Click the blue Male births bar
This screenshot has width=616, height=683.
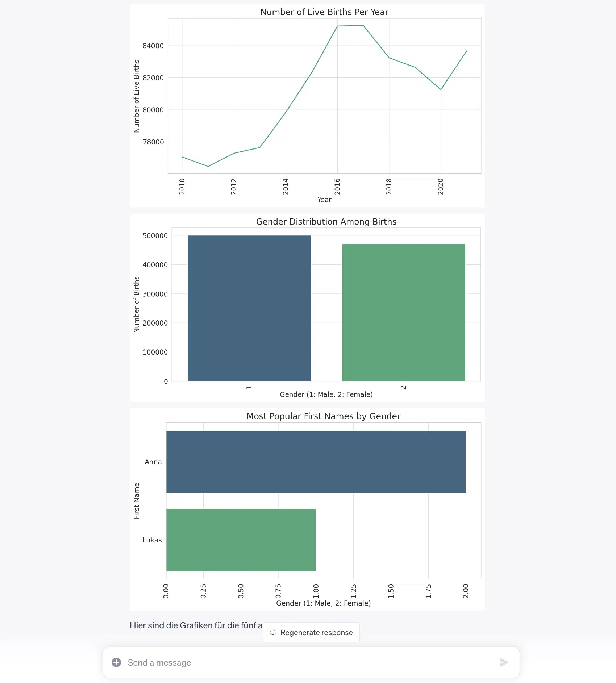(249, 308)
